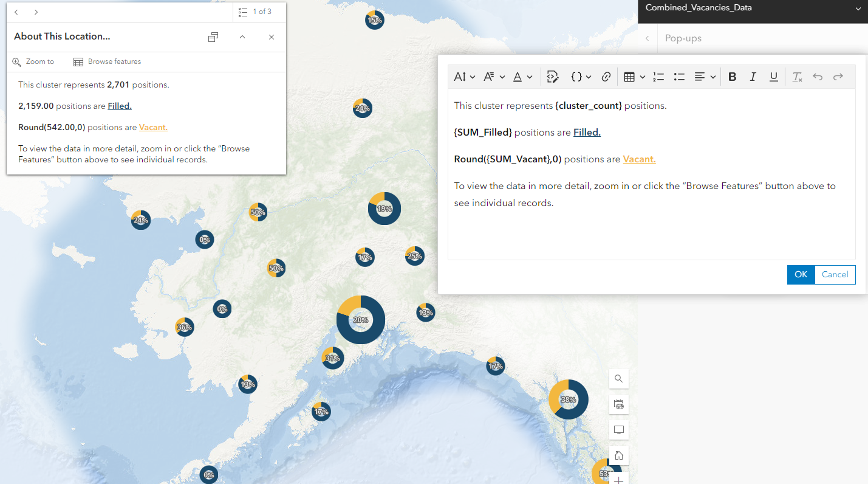868x484 pixels.
Task: Open the font color picker
Action: pyautogui.click(x=522, y=77)
